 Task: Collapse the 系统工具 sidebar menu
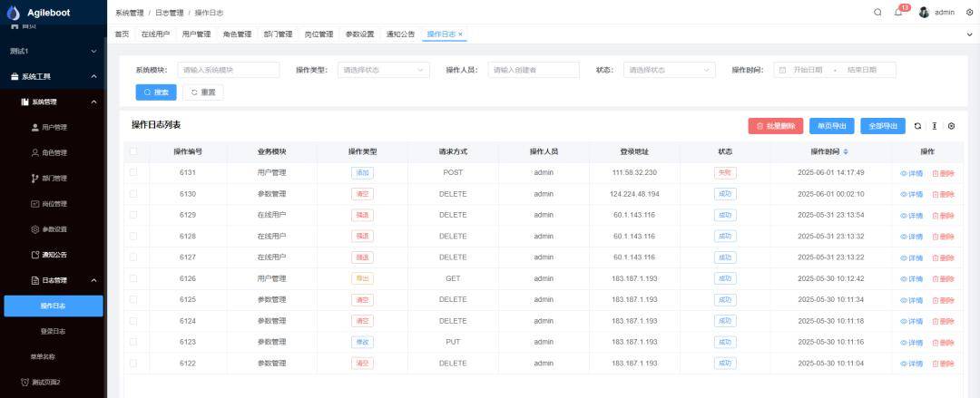pyautogui.click(x=54, y=76)
